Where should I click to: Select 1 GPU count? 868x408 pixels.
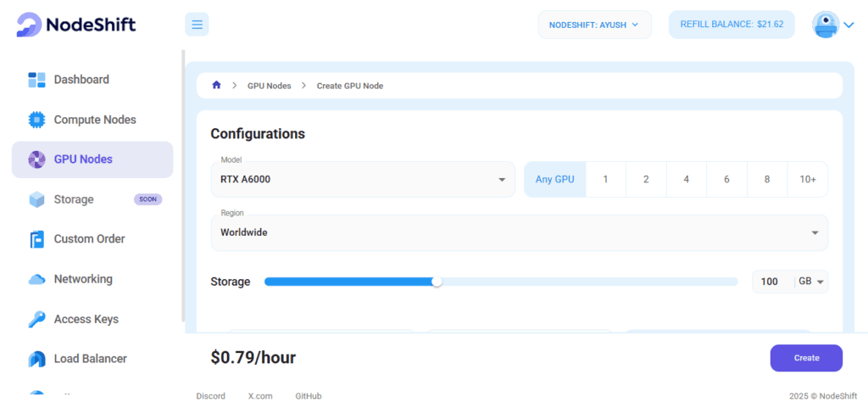click(x=605, y=179)
